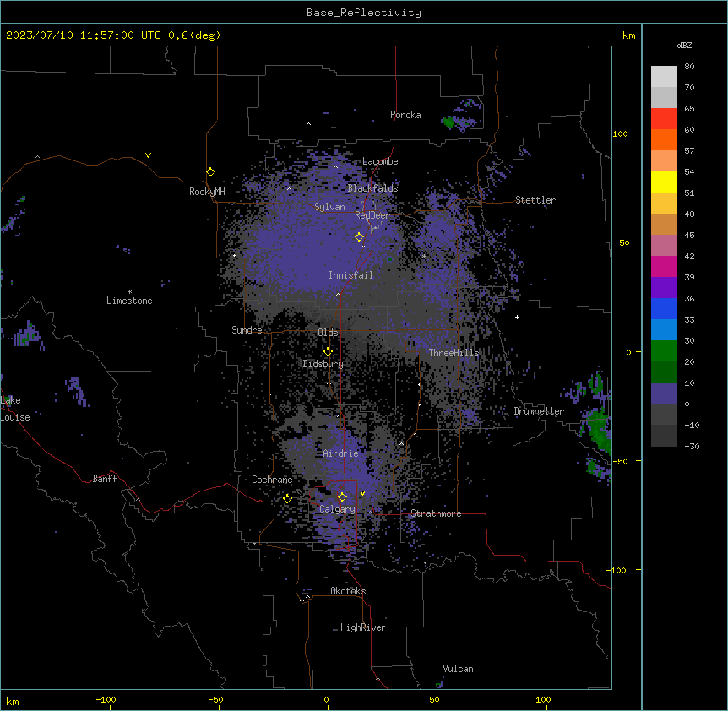Click the RockyMH label

pos(207,192)
